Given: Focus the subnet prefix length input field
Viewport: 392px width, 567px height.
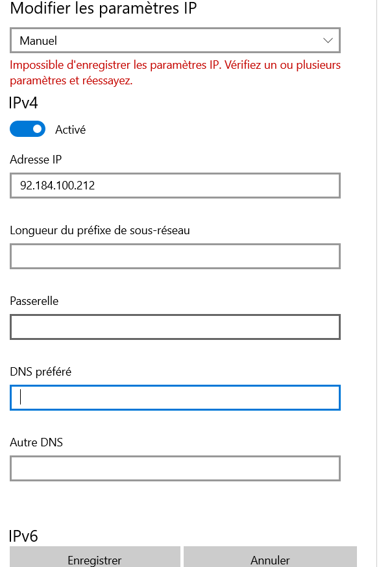Looking at the screenshot, I should tap(175, 256).
